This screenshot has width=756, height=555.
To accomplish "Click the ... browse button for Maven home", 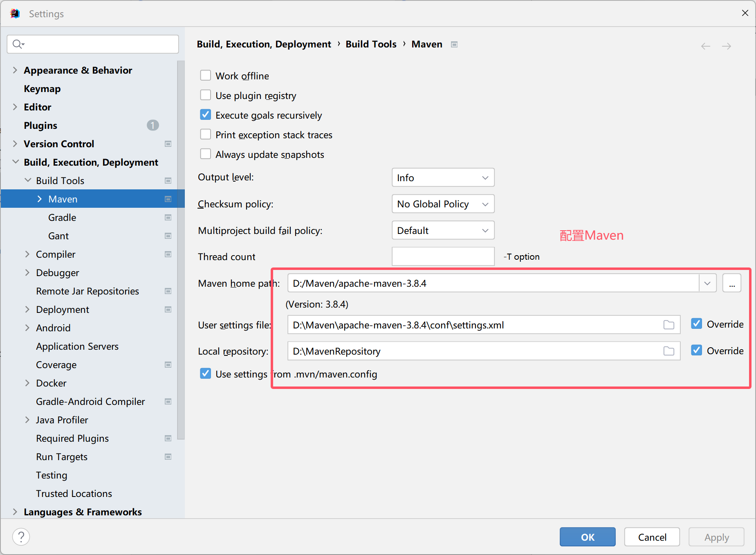I will pos(732,283).
